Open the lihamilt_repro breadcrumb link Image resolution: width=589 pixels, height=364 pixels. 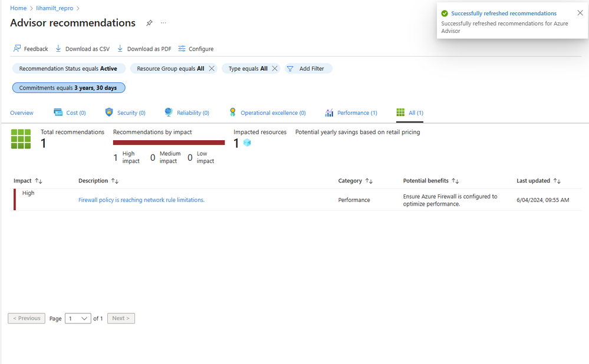point(55,8)
